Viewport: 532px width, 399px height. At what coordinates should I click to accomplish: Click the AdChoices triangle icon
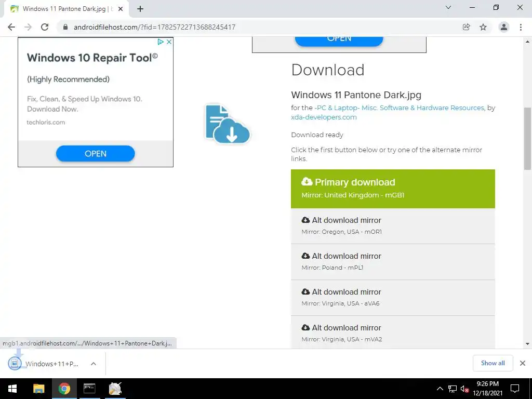pyautogui.click(x=161, y=42)
